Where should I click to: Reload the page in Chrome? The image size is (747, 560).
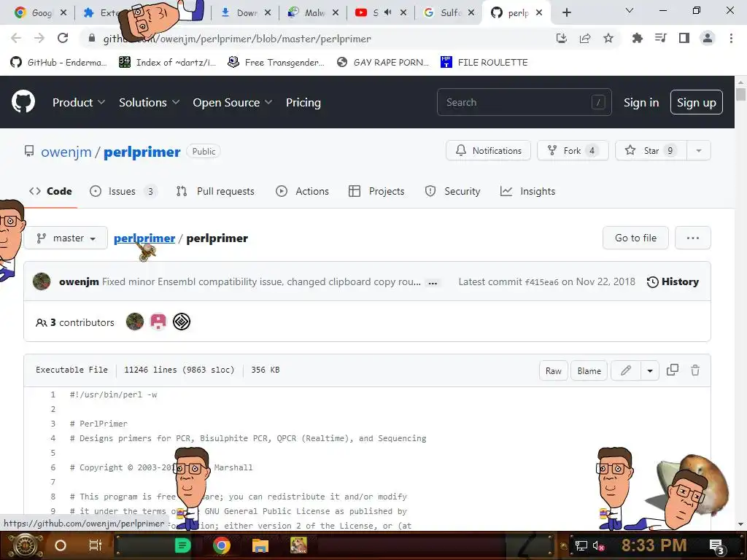coord(63,38)
